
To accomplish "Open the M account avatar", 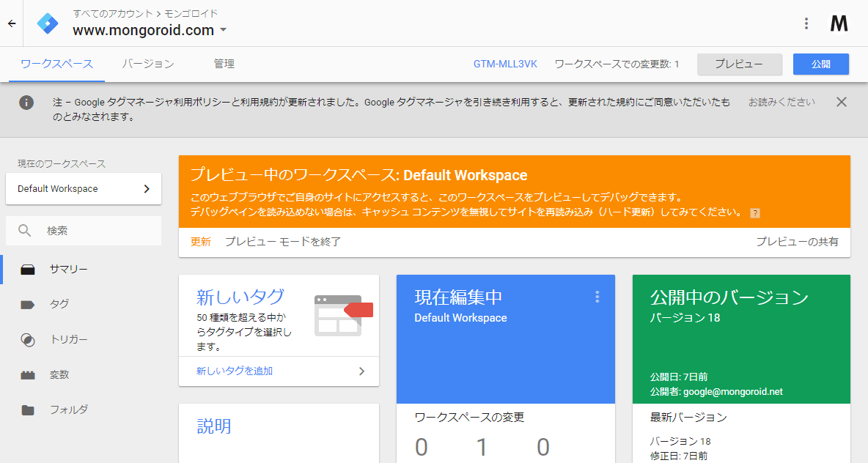I will (839, 23).
